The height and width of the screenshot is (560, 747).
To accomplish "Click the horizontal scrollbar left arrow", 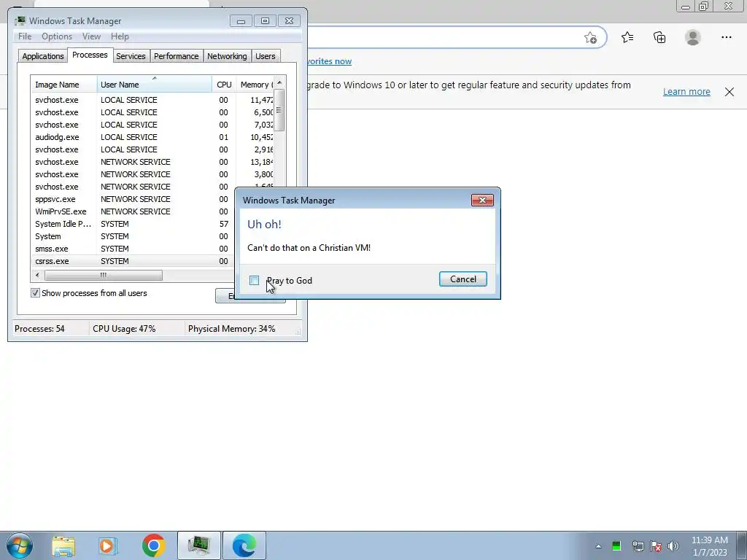I will [37, 275].
